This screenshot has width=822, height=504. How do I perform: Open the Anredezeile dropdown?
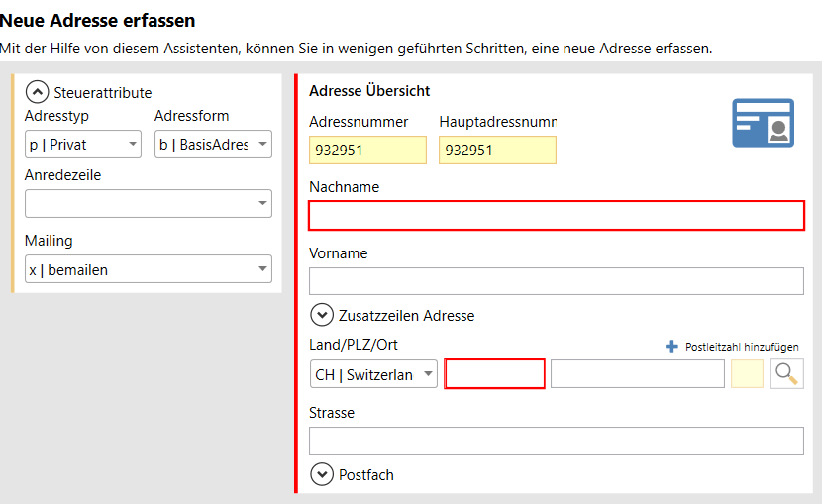tap(148, 203)
